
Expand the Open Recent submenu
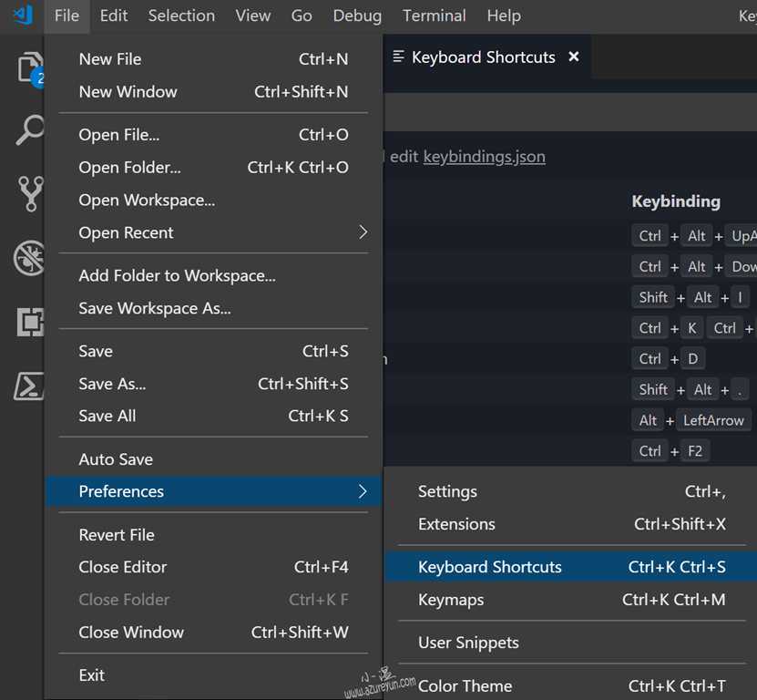[x=213, y=232]
